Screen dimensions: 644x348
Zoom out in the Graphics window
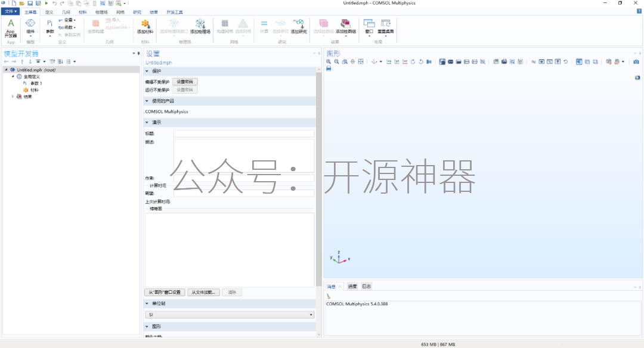[337, 61]
